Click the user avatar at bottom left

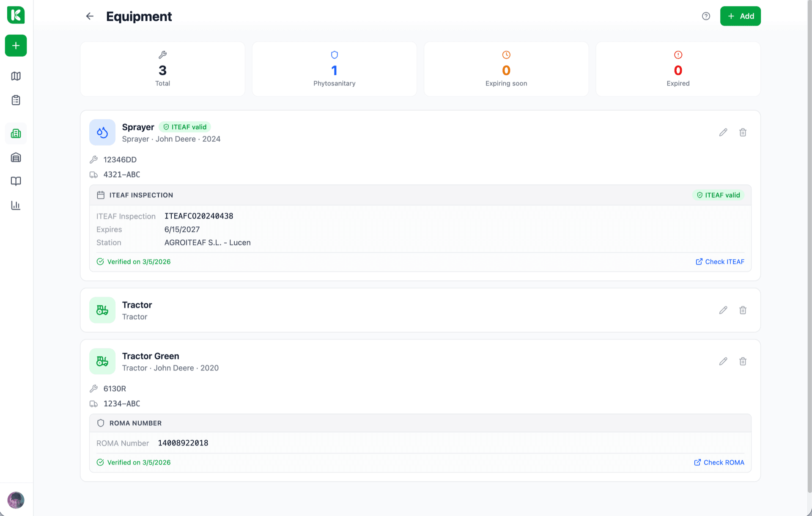(x=16, y=500)
